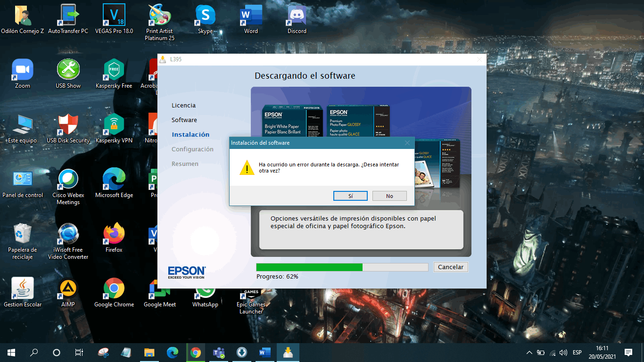Viewport: 644px width, 362px height.
Task: Open iWisoft Free Video Converter shortcut
Action: [68, 242]
